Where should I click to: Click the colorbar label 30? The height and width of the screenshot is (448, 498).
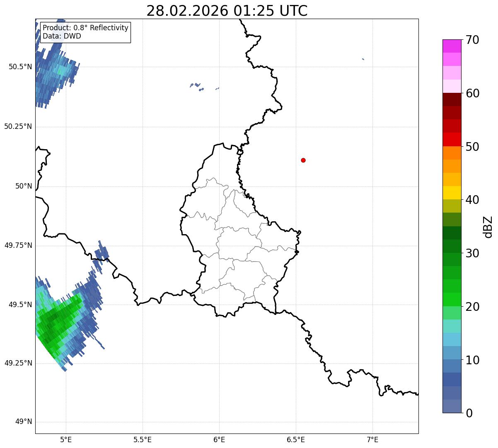pos(472,253)
